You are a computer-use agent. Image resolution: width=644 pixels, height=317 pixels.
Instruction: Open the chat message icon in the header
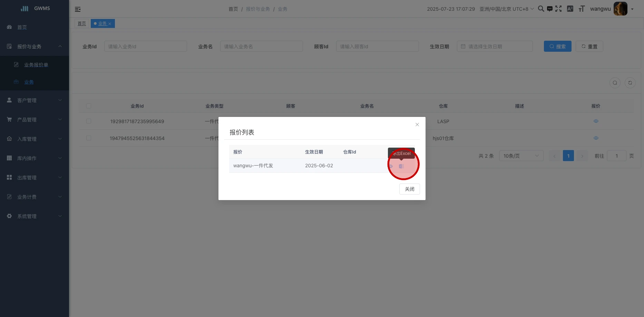click(550, 9)
